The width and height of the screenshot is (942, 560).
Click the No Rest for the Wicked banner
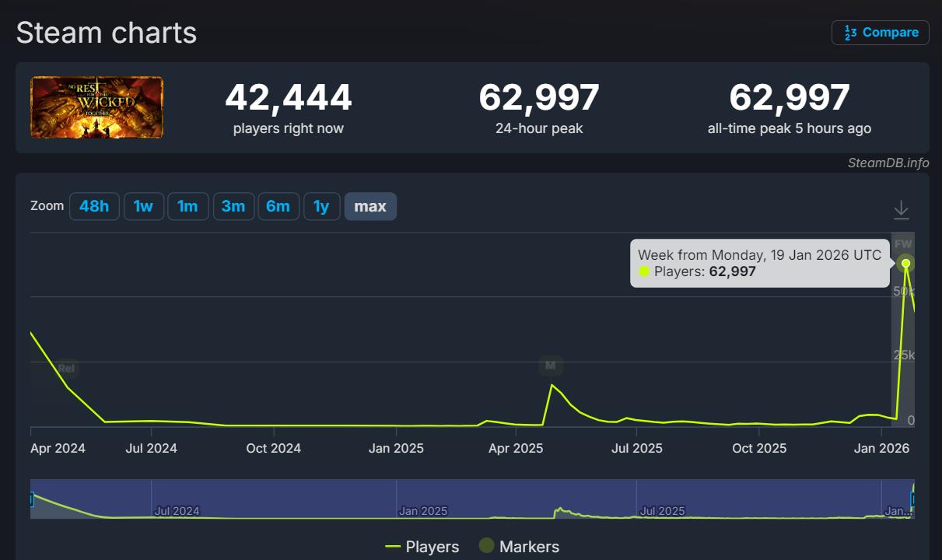coord(97,107)
